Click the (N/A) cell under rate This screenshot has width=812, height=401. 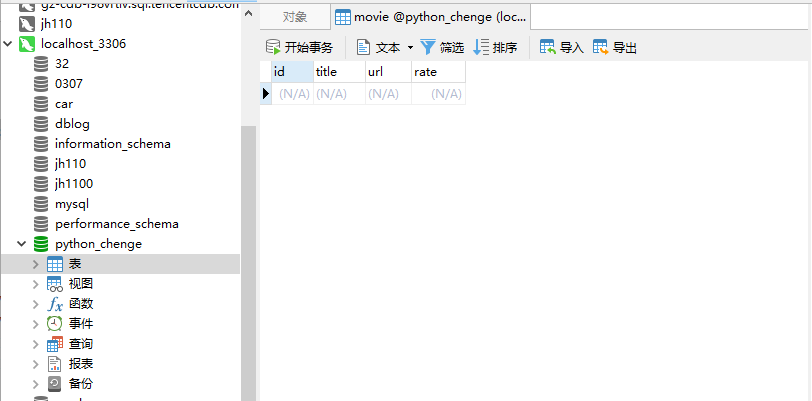438,94
